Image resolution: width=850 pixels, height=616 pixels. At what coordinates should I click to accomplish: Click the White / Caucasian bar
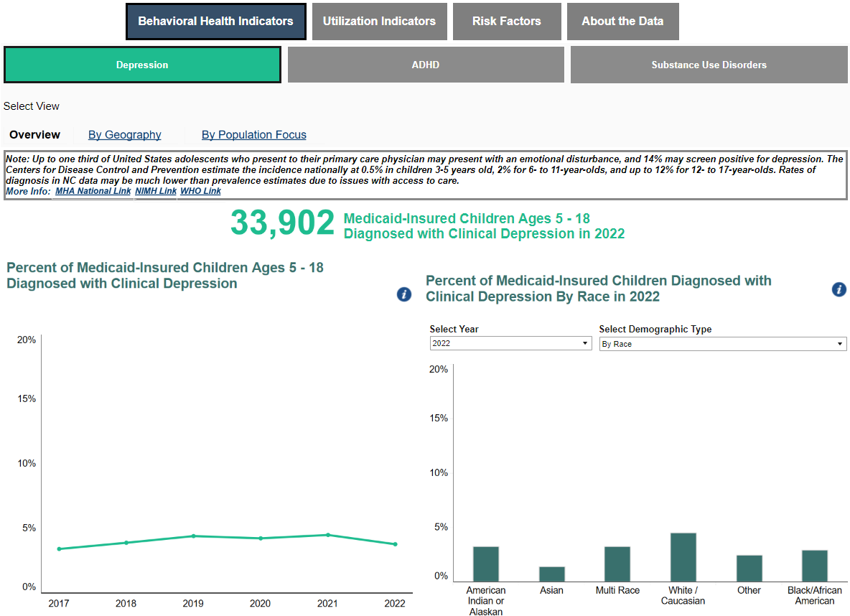click(683, 557)
